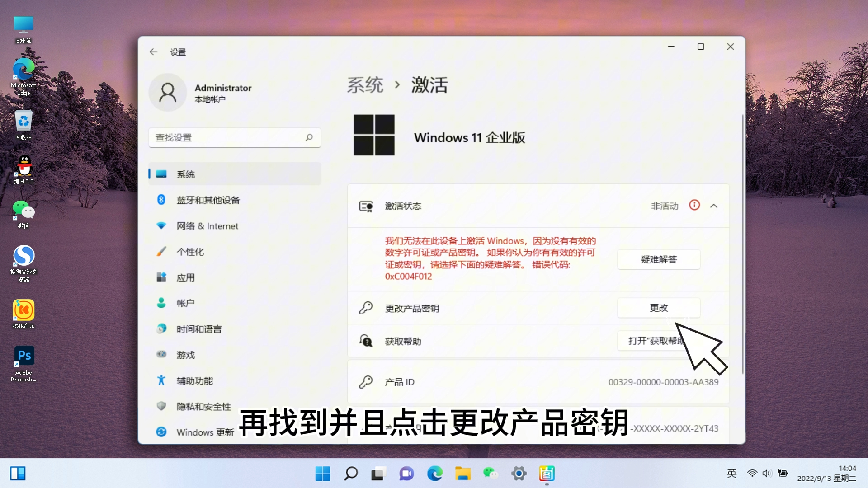868x488 pixels.
Task: Open Adobe Photoshop desktop shortcut
Action: (24, 364)
